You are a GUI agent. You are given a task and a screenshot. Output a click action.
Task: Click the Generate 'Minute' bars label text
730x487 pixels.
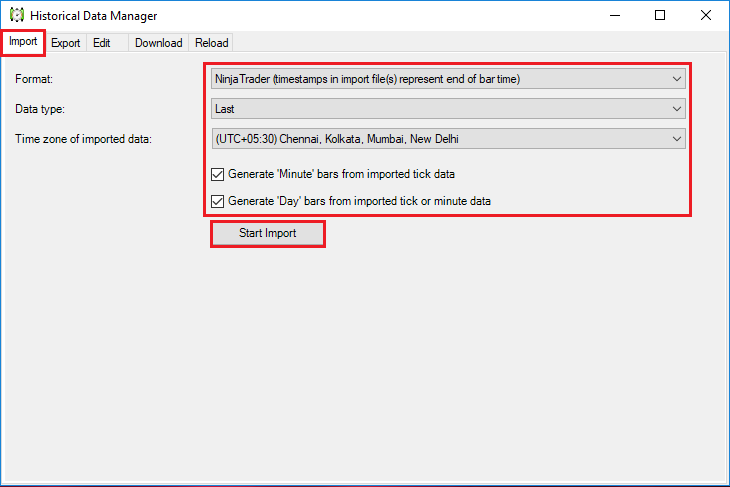(x=341, y=174)
